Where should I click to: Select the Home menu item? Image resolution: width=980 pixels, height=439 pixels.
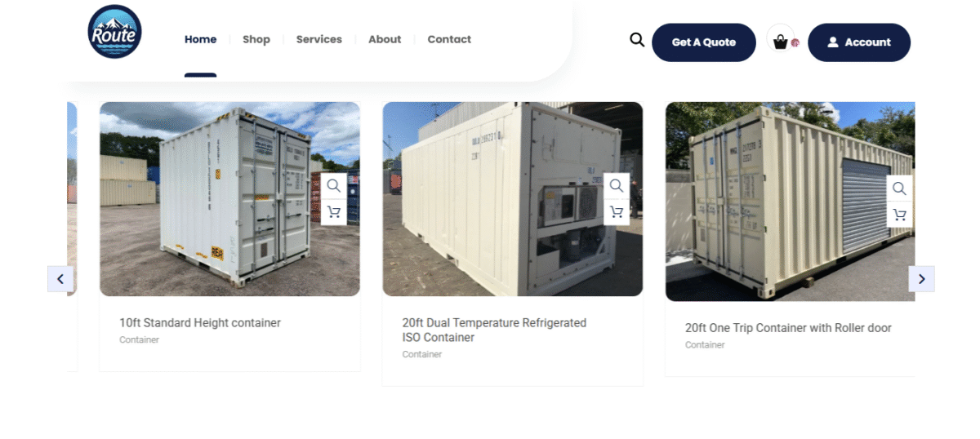coord(201,39)
